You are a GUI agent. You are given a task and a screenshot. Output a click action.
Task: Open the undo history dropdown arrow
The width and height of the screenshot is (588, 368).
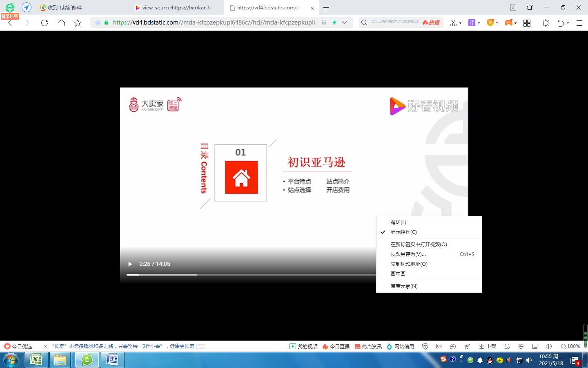(568, 23)
